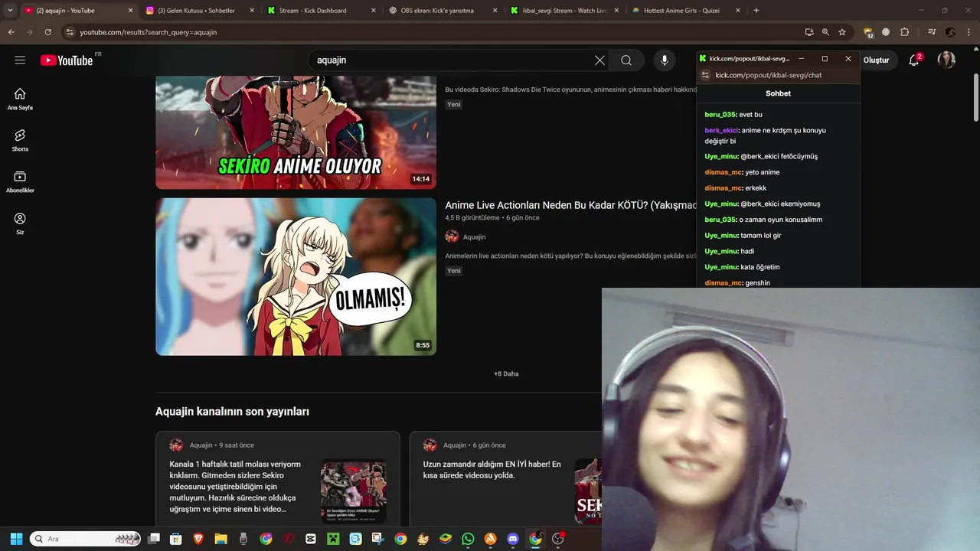This screenshot has height=551, width=980.
Task: Open YouTube account avatar menu
Action: pos(946,60)
